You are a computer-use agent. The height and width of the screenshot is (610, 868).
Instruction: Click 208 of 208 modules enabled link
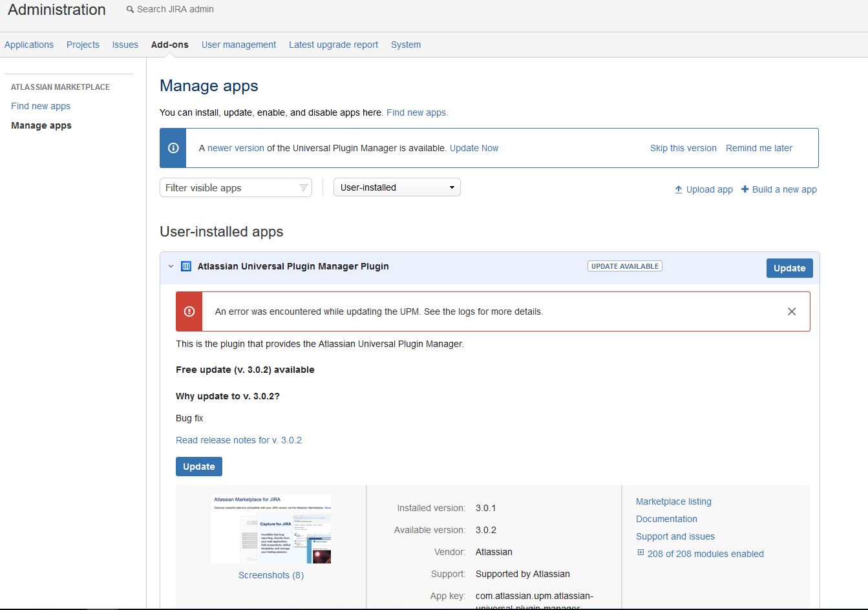point(706,554)
